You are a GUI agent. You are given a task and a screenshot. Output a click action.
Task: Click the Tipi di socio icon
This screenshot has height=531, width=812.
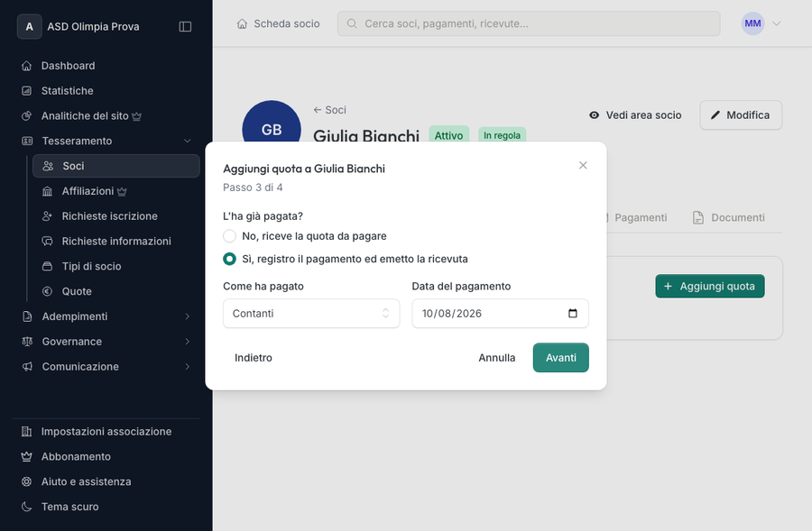[x=47, y=267]
